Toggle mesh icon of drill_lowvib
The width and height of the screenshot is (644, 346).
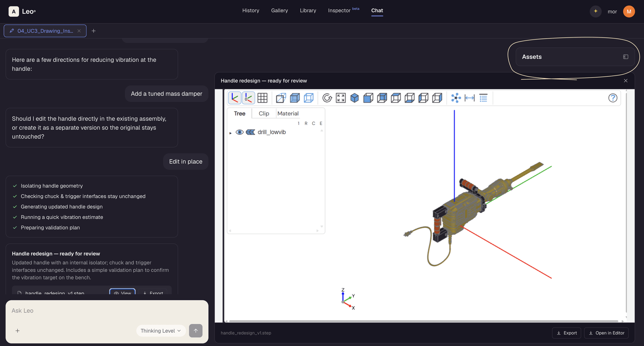(x=251, y=132)
